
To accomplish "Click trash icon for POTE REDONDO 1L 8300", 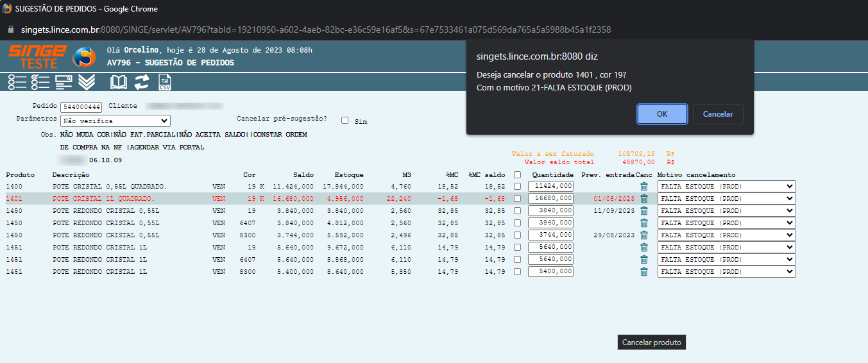I will (x=644, y=272).
